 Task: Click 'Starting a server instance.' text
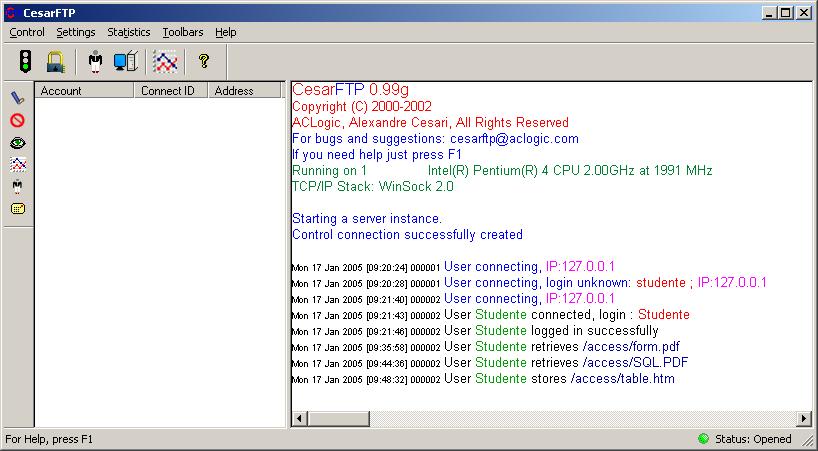[367, 218]
